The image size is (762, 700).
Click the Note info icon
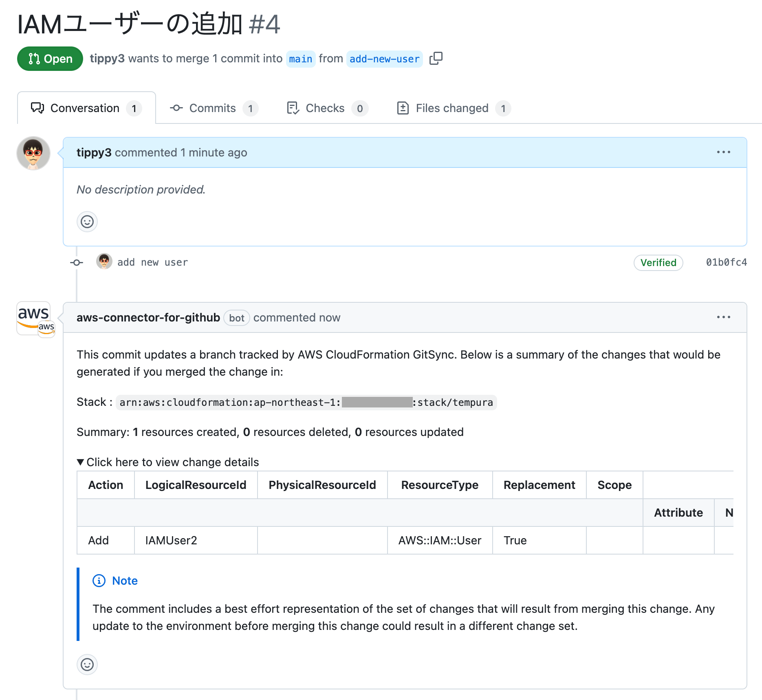coord(99,581)
